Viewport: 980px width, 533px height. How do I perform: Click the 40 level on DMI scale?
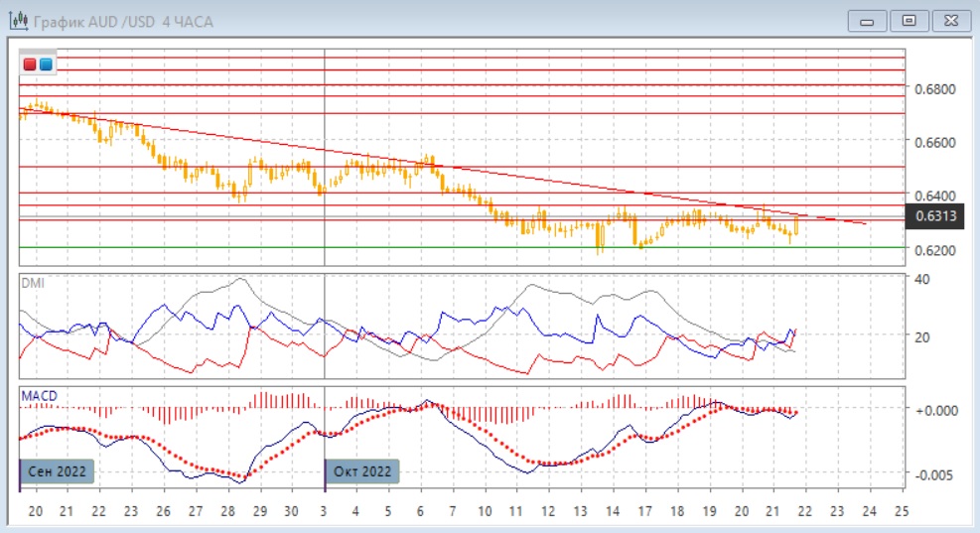(920, 279)
